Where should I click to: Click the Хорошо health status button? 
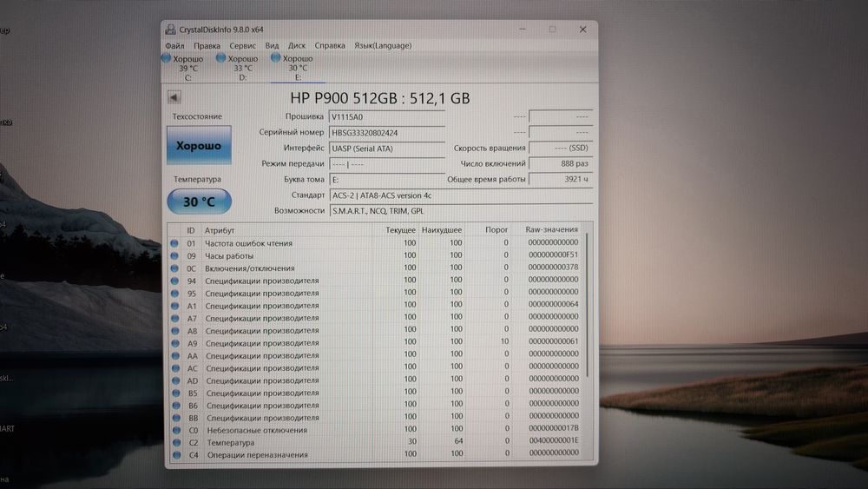[x=199, y=145]
